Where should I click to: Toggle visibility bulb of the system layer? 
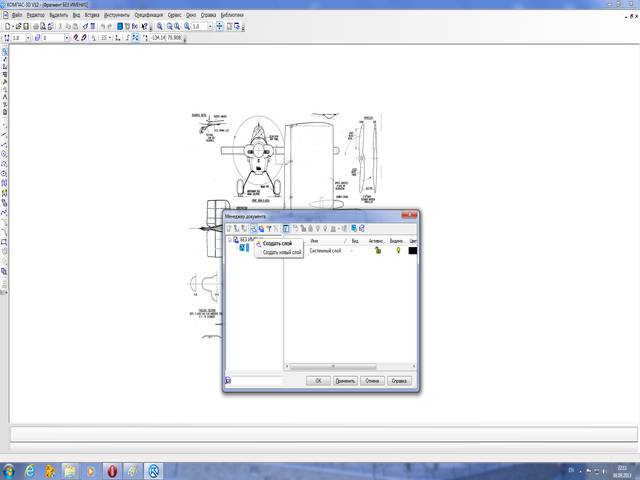pyautogui.click(x=397, y=250)
